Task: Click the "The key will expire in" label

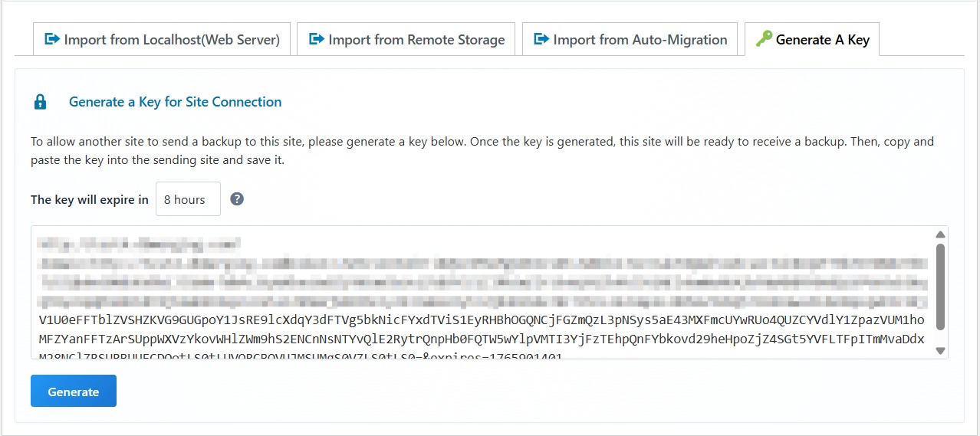Action: click(90, 200)
